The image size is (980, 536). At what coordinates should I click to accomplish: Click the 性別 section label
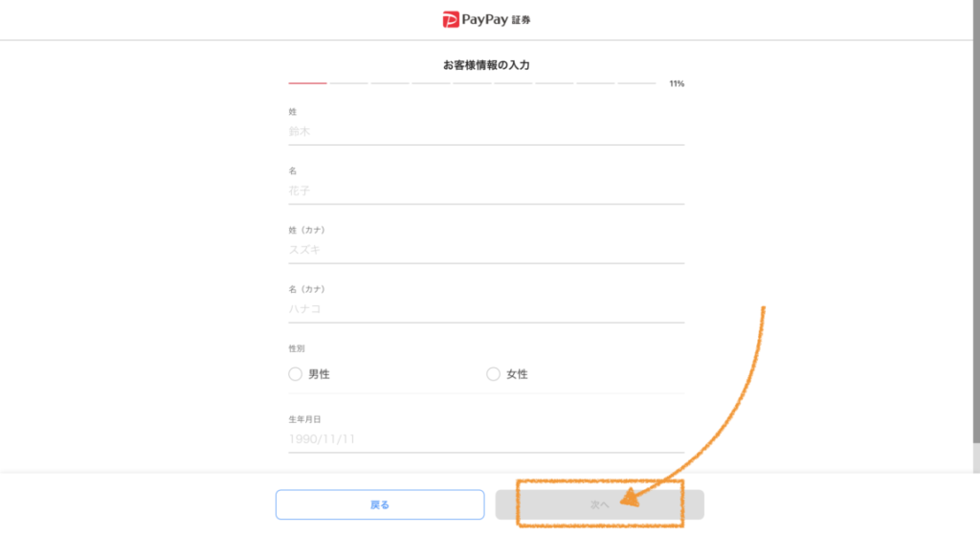[x=297, y=348]
